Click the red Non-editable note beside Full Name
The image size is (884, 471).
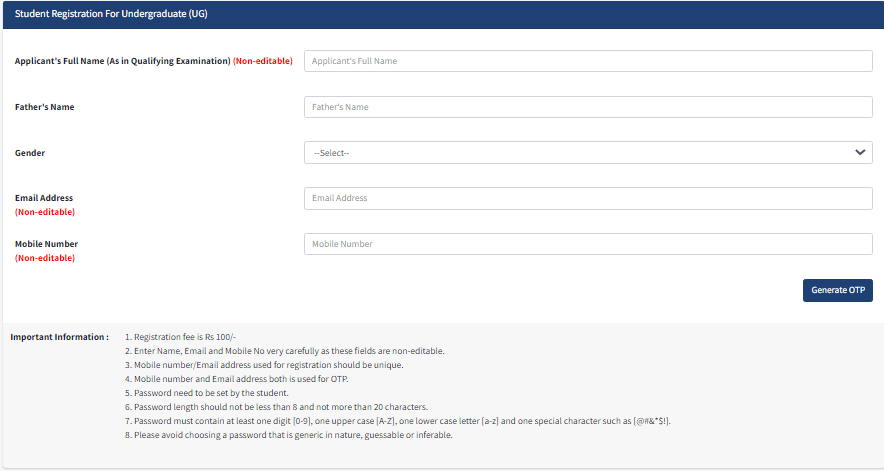click(x=263, y=61)
